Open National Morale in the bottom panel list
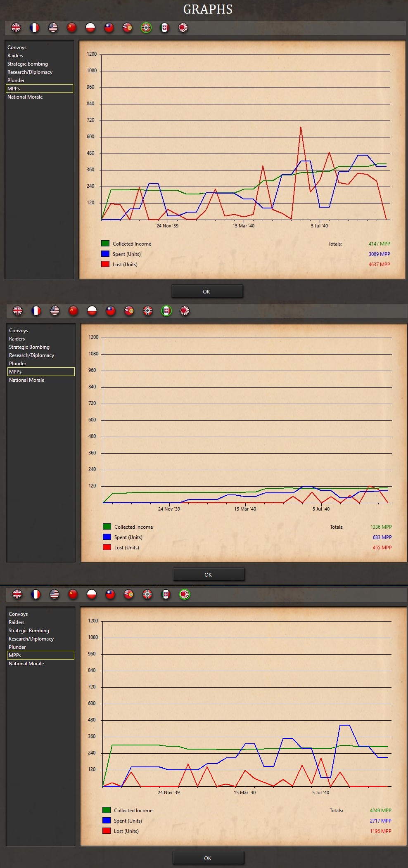Screen dimensions: 408x868 (x=26, y=664)
